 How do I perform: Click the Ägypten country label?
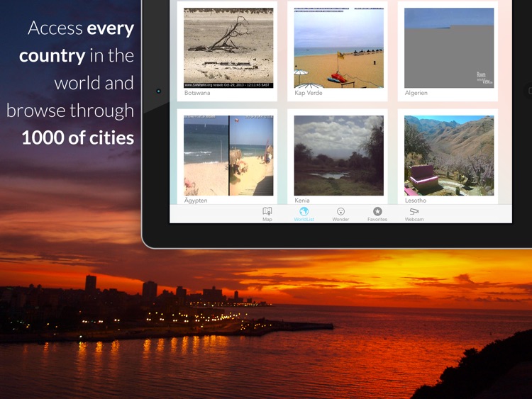(196, 201)
